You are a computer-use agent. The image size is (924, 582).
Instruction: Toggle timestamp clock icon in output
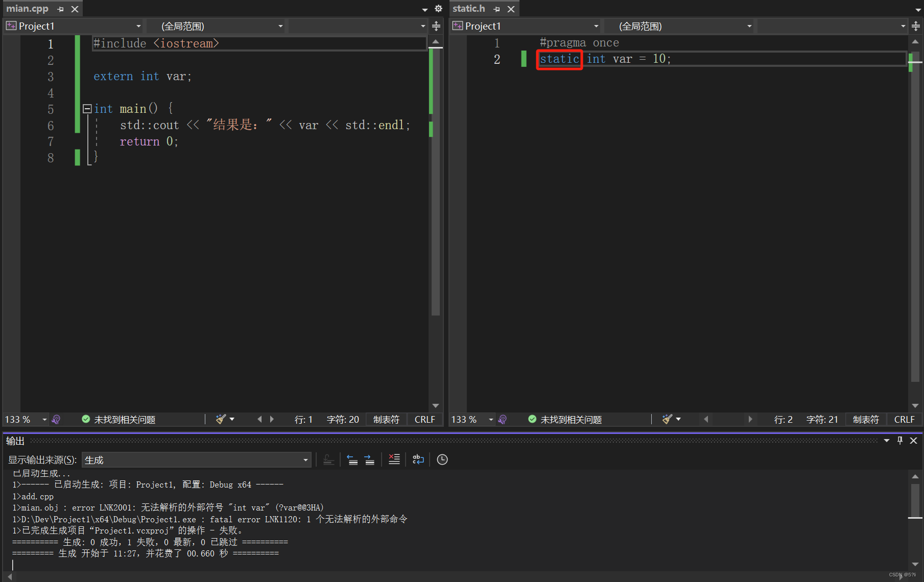[442, 460]
